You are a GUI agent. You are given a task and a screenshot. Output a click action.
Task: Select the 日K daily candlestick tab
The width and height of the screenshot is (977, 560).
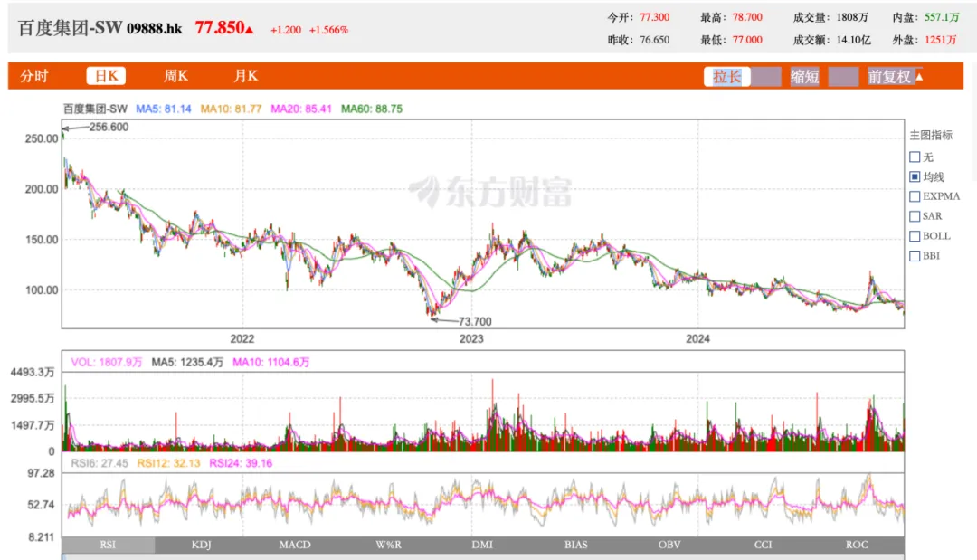[x=106, y=76]
